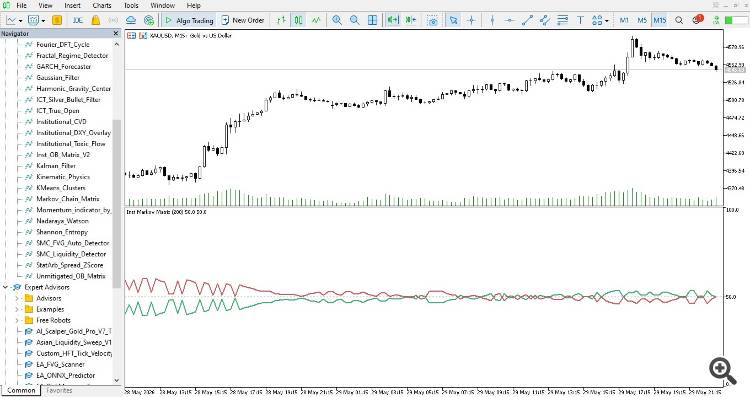Image resolution: width=750 pixels, height=397 pixels.
Task: Select Markov_Chain_Matrix indicator
Action: pos(67,199)
